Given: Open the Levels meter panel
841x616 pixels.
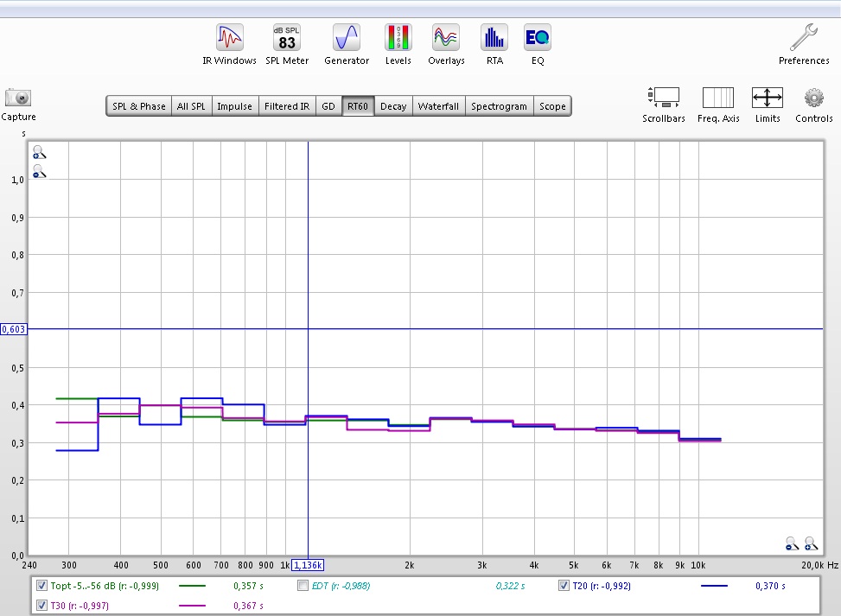Looking at the screenshot, I should point(398,38).
